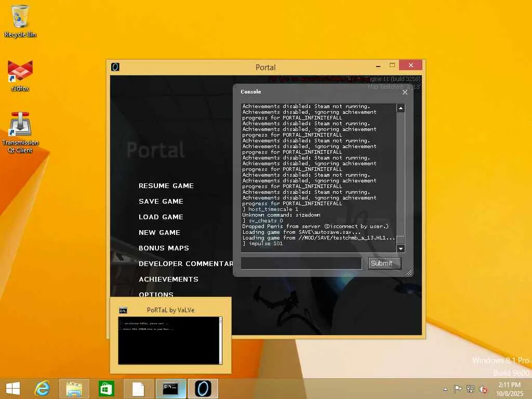Focus the console command input field

[x=301, y=263]
